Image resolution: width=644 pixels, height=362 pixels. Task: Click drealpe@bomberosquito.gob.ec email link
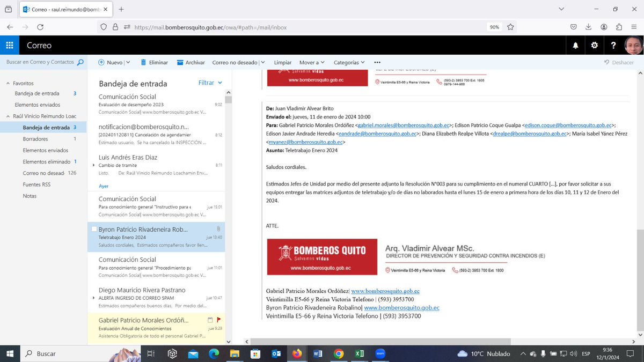tap(529, 134)
